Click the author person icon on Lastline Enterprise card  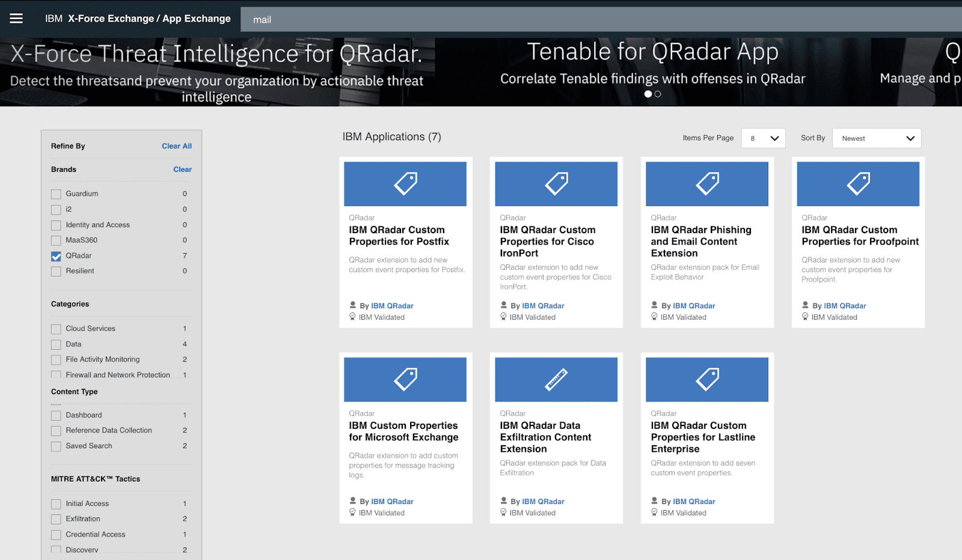[x=655, y=501]
